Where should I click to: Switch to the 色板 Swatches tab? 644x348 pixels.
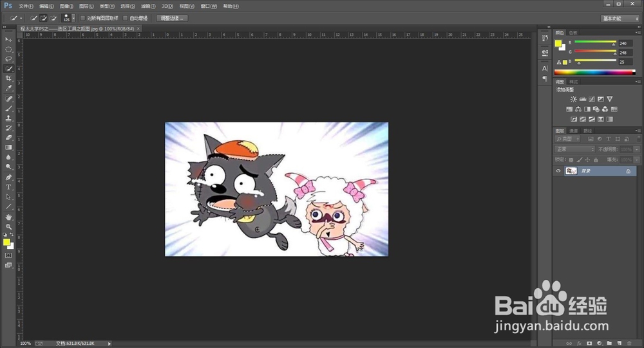[x=573, y=32]
